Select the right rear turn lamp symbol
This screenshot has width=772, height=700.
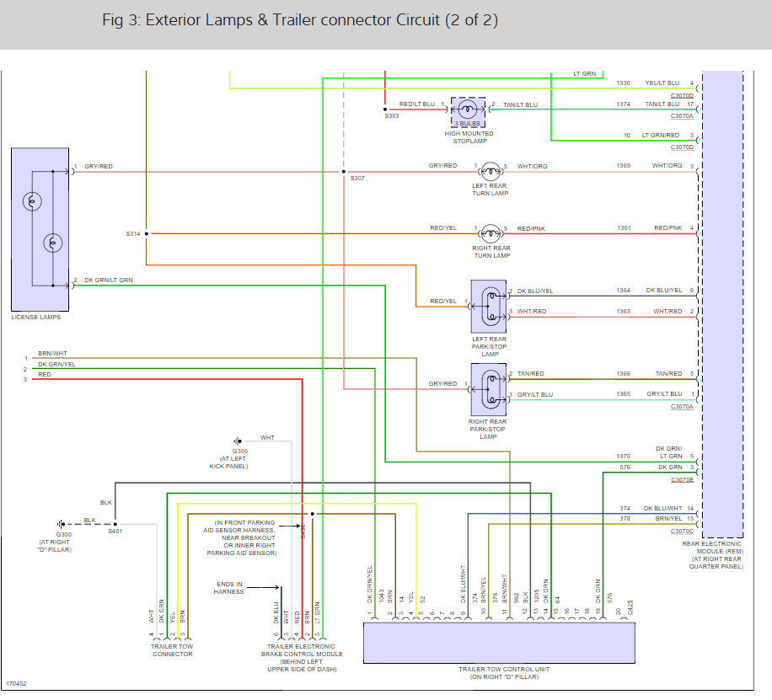coord(491,234)
